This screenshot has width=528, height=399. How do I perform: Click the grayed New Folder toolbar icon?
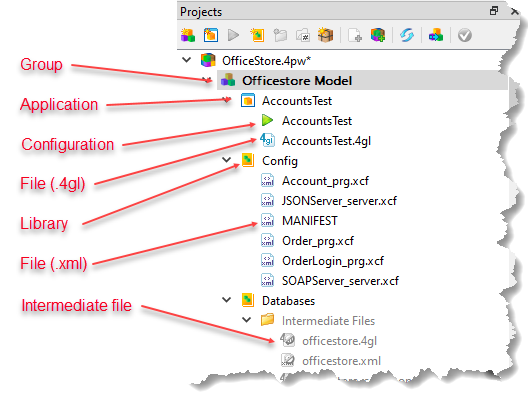280,35
